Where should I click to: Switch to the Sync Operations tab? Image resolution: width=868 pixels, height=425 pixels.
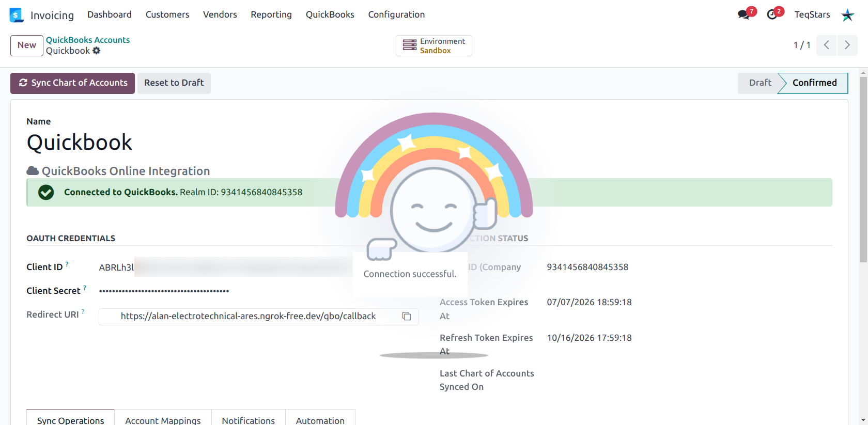[71, 417]
